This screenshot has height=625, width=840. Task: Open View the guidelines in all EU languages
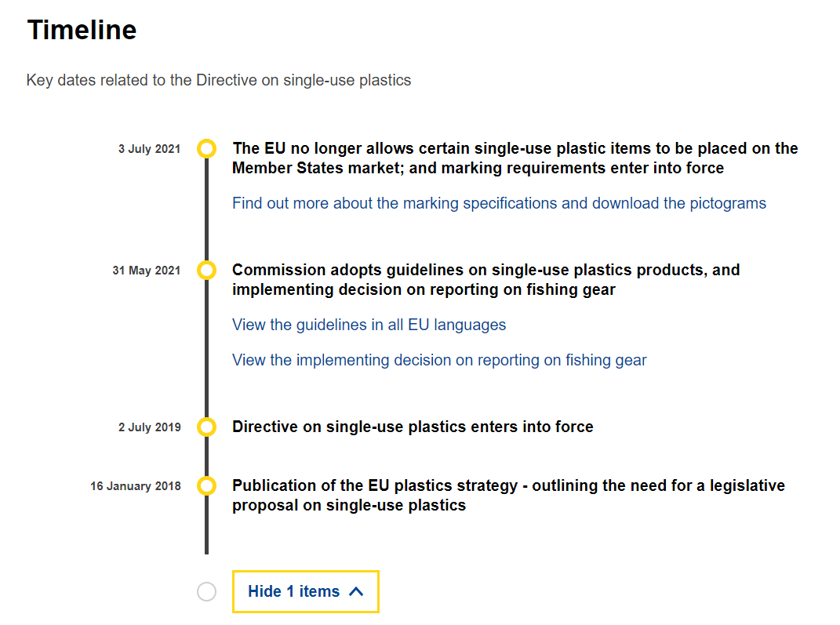point(369,325)
